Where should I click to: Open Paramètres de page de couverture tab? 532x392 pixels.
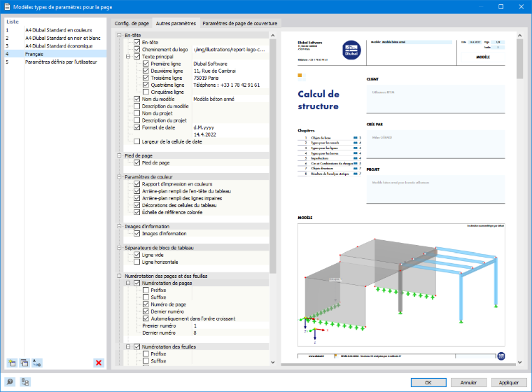(x=240, y=23)
